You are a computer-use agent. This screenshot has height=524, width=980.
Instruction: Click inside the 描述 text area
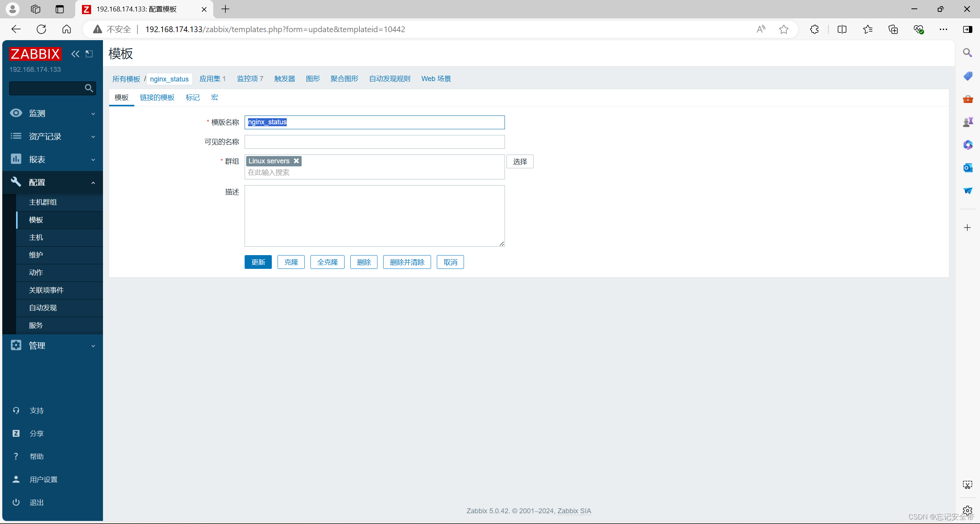tap(374, 216)
